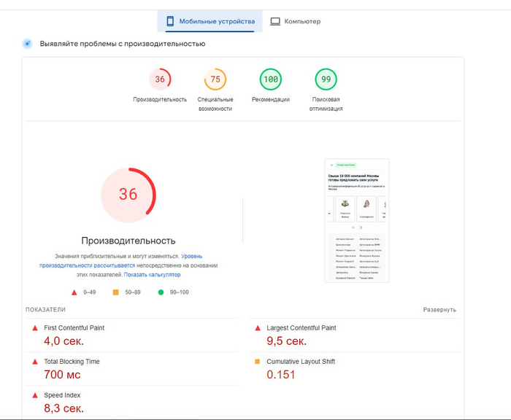Select the Производительность score gauge 36
This screenshot has height=420, width=511.
point(160,79)
